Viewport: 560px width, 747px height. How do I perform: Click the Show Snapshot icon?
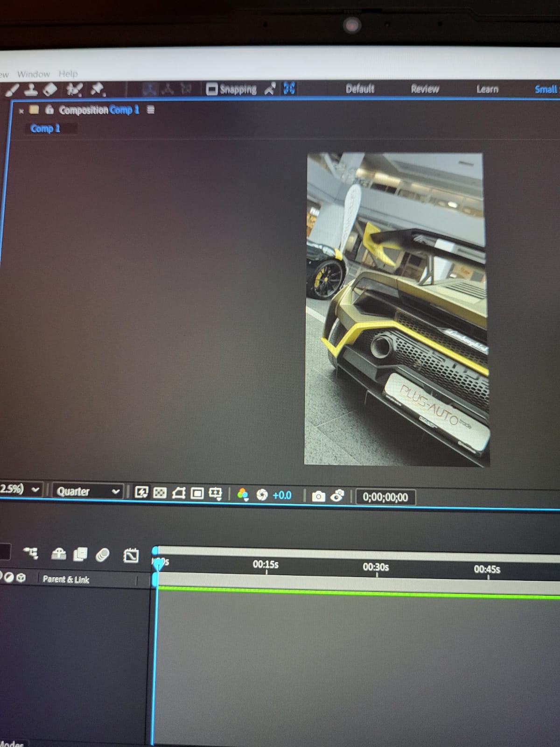point(337,496)
